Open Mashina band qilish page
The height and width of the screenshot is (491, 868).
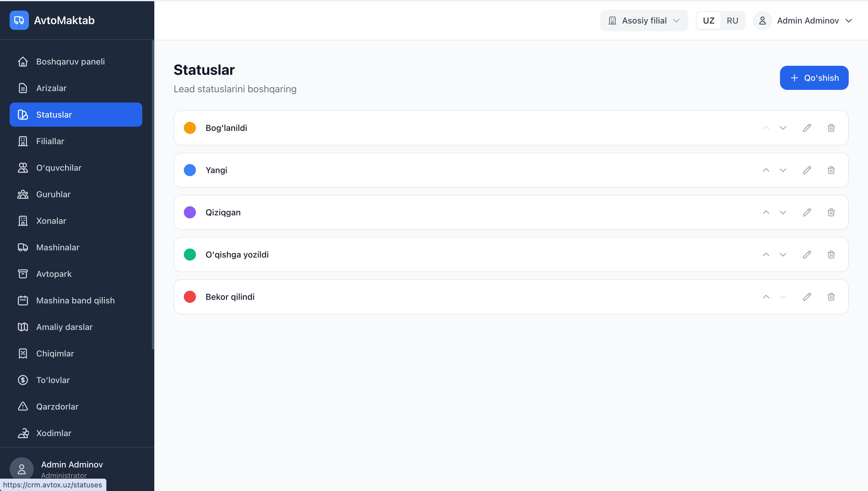point(75,300)
